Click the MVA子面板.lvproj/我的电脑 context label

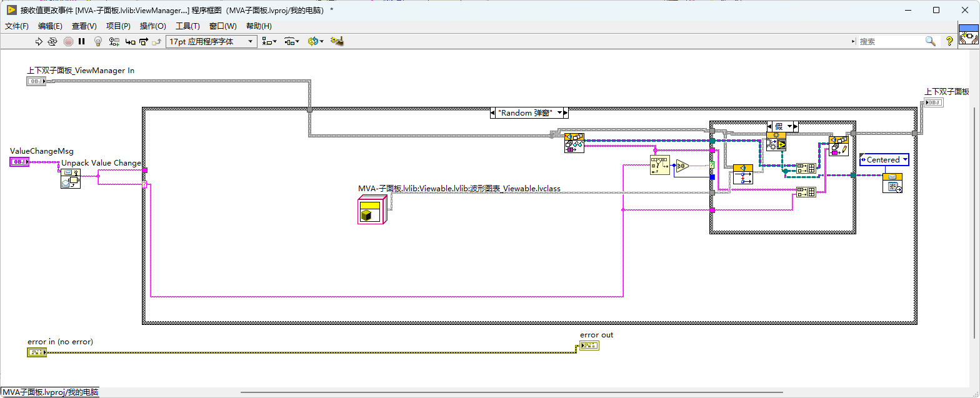tap(50, 392)
